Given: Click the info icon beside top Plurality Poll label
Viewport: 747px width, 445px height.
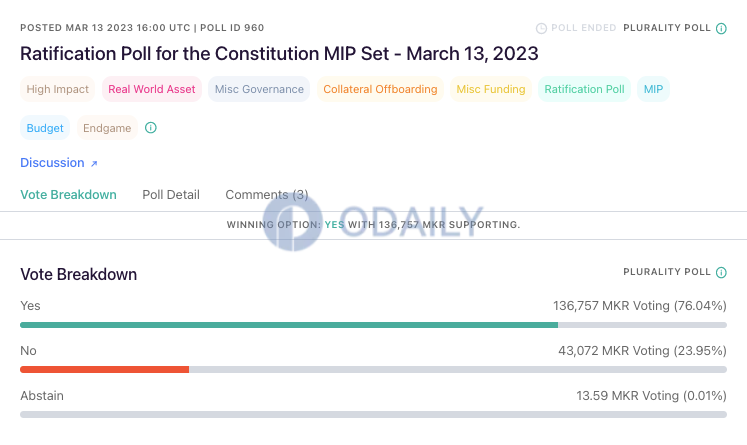Looking at the screenshot, I should pyautogui.click(x=721, y=29).
